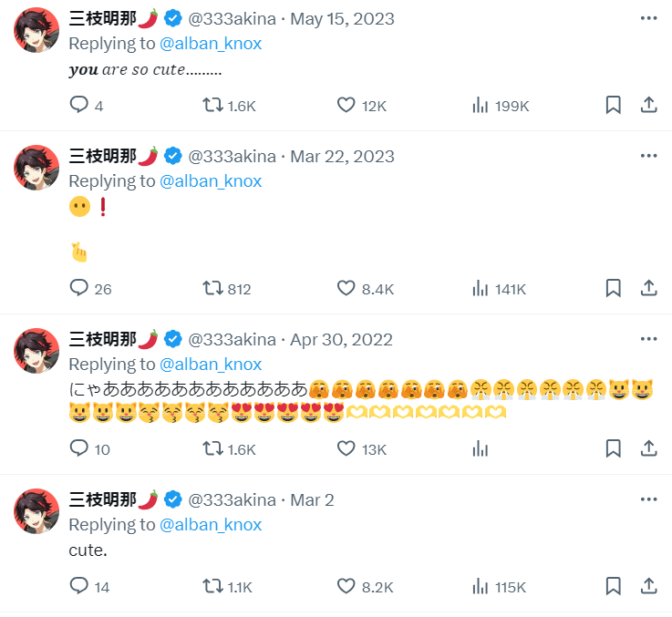Open more options for May 15, 2023 tweet

coord(649,18)
